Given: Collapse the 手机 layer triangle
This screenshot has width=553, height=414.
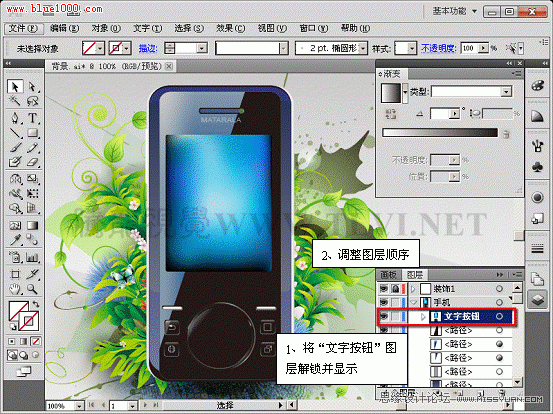Looking at the screenshot, I should point(413,302).
